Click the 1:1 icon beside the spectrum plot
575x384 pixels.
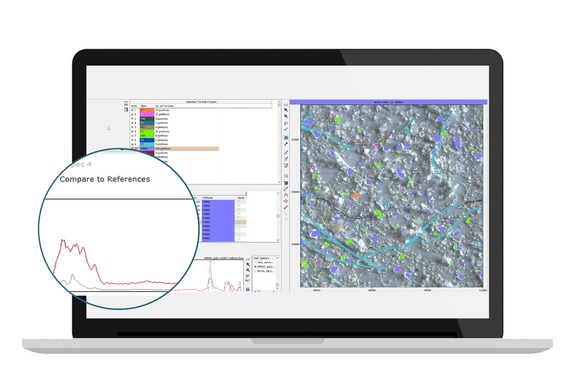point(248,259)
